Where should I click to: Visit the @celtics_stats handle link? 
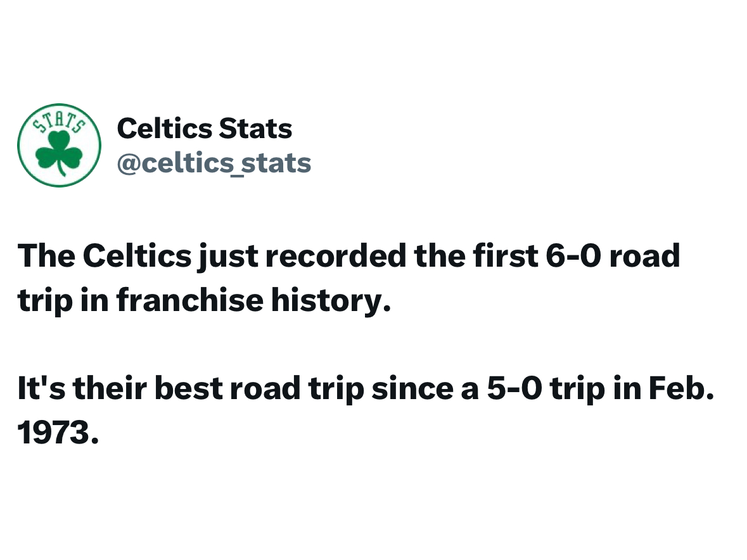[214, 163]
